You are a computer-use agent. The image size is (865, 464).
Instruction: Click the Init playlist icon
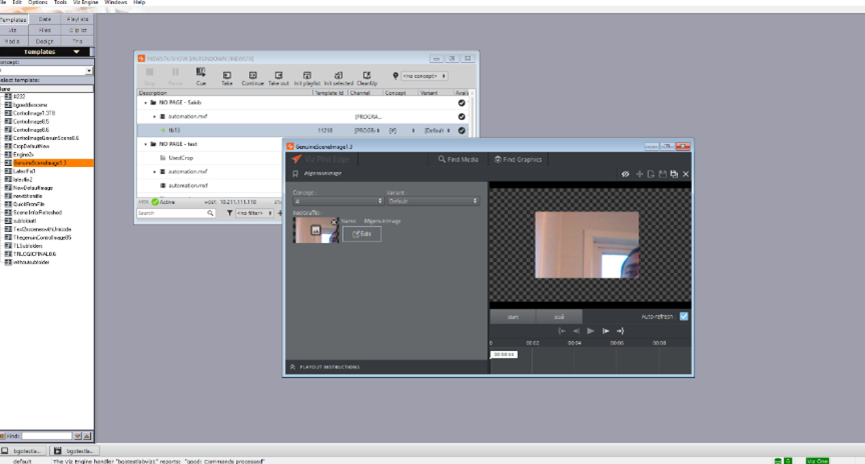(308, 76)
